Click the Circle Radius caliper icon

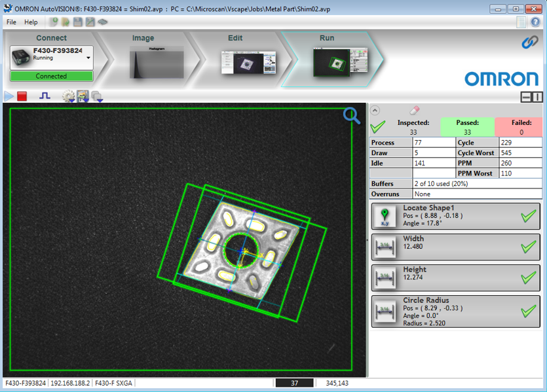coord(385,310)
